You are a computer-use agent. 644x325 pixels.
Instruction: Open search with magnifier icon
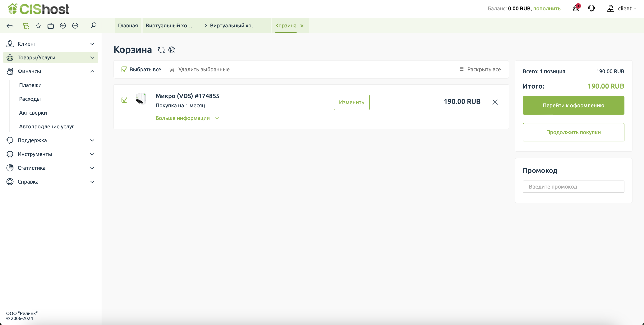(94, 25)
